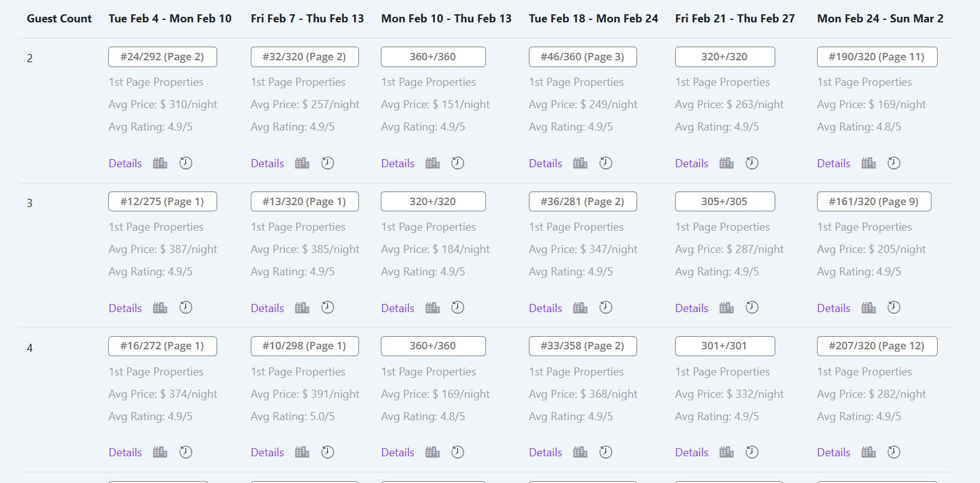The image size is (980, 483).
Task: Open history clock for 3 guests, Mon Feb 10-13
Action: 457,308
